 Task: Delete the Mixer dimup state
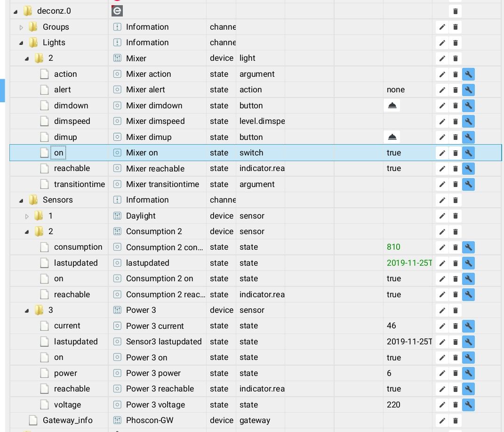(455, 137)
